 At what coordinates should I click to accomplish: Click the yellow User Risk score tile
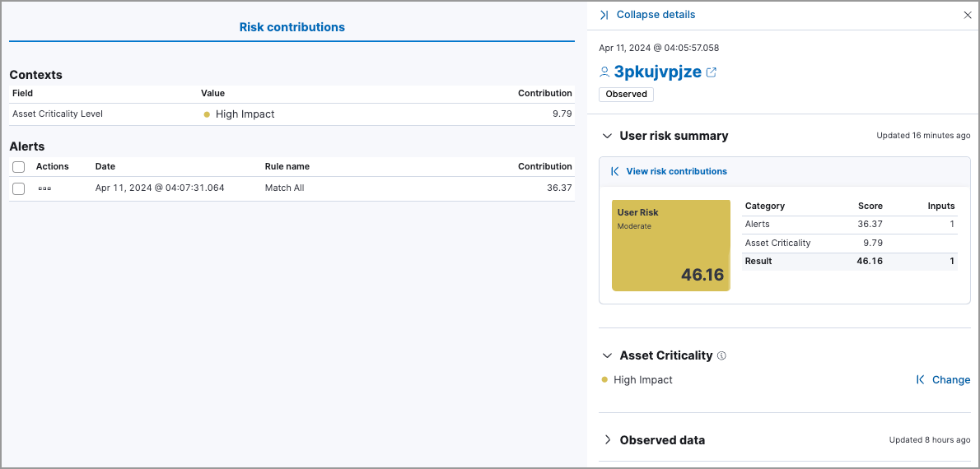point(670,245)
